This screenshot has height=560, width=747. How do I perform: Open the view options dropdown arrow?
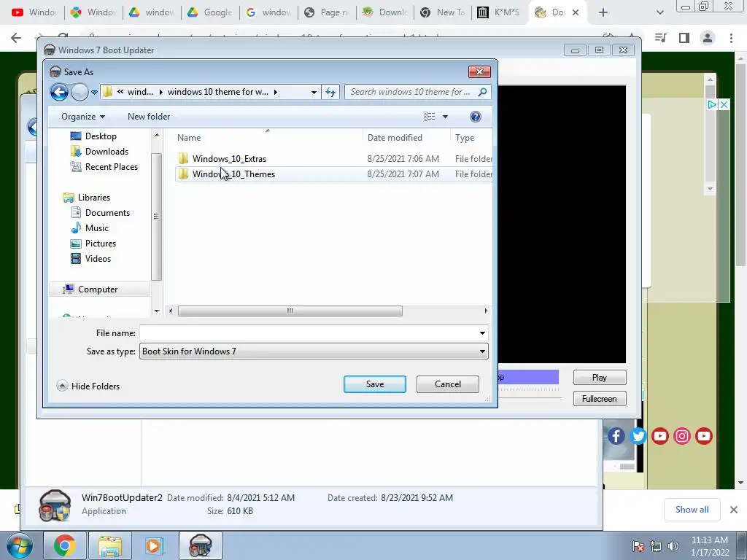(445, 117)
